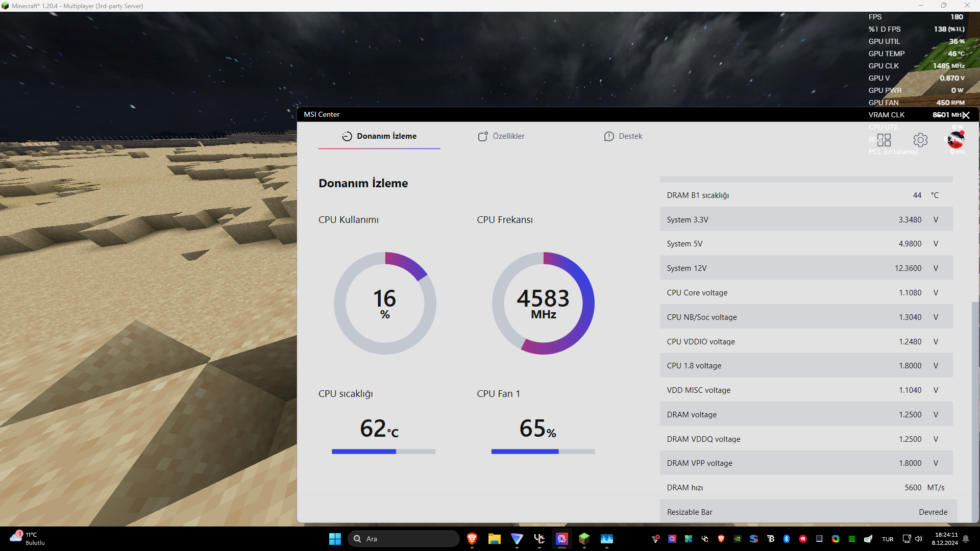Viewport: 980px width, 551px height.
Task: Select the System 12V row
Action: pyautogui.click(x=806, y=268)
